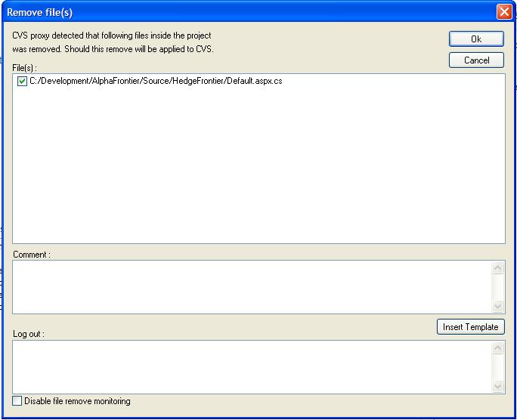
Task: Click the Log out scroll down arrow
Action: [x=497, y=386]
